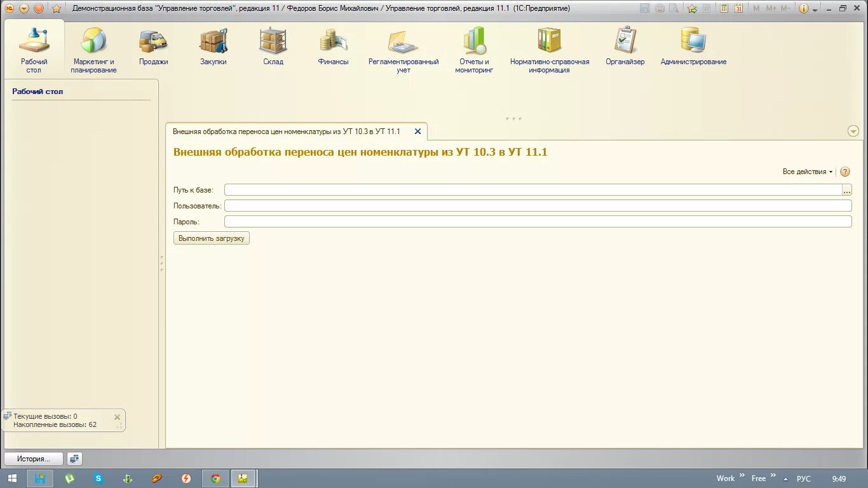Viewport: 868px width, 488px height.
Task: Click the taskbar clock showing 9:49
Action: tap(839, 478)
